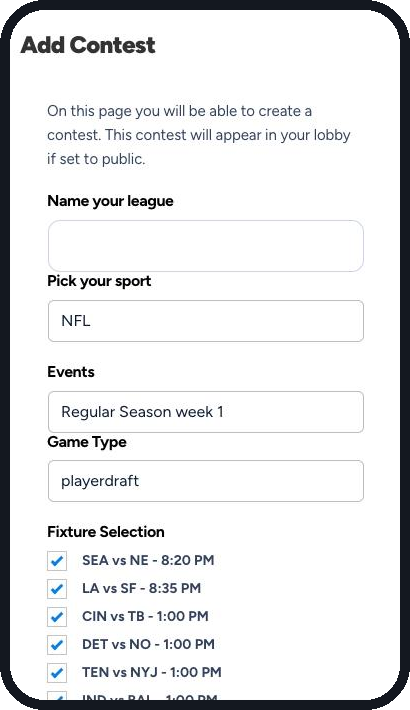Click the contest description paragraph text
Viewport: 410px width, 710px height.
pyautogui.click(x=198, y=135)
